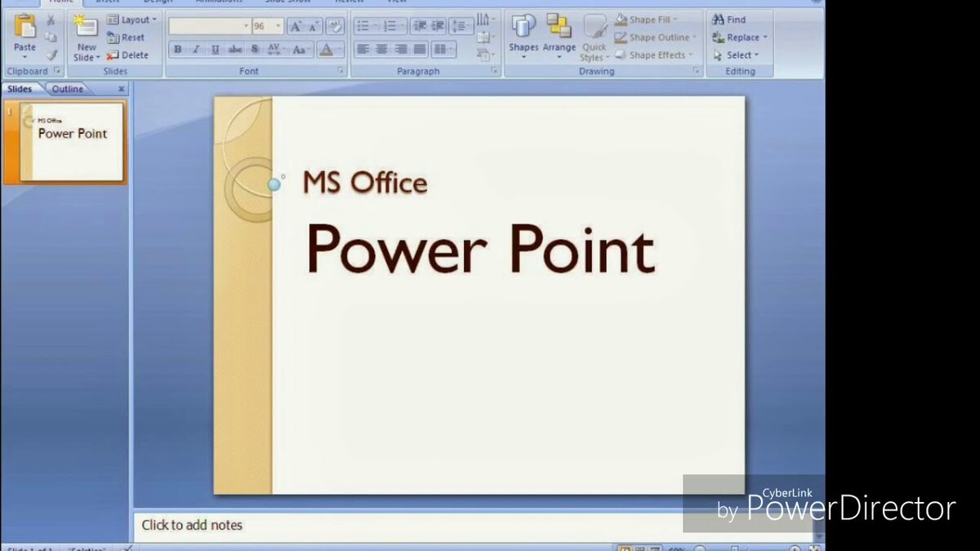Open the Layout dropdown

click(x=131, y=20)
